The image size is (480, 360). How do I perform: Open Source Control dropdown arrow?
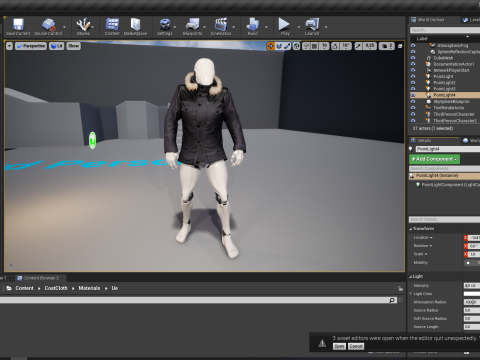64,27
